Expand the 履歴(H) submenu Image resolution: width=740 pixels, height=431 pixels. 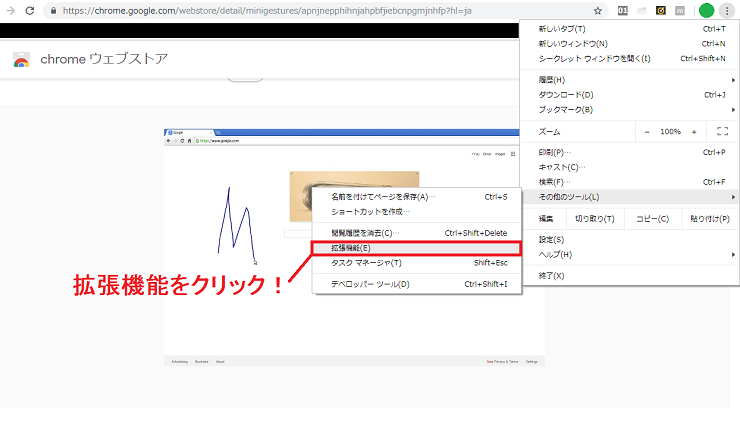(x=630, y=80)
